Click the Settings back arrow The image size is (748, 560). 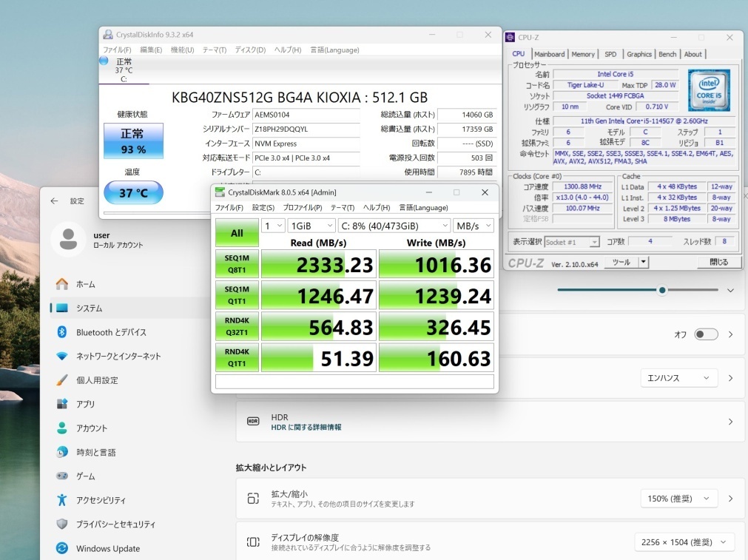click(54, 201)
